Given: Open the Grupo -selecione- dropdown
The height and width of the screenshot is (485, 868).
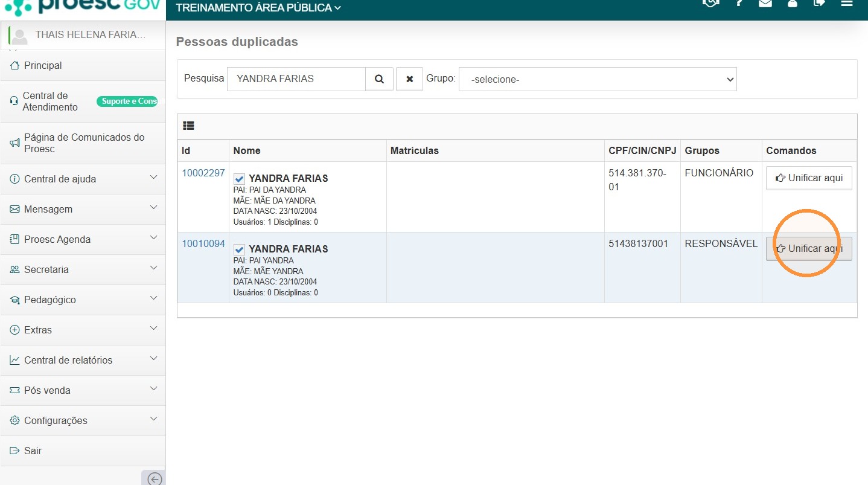Looking at the screenshot, I should click(x=598, y=79).
